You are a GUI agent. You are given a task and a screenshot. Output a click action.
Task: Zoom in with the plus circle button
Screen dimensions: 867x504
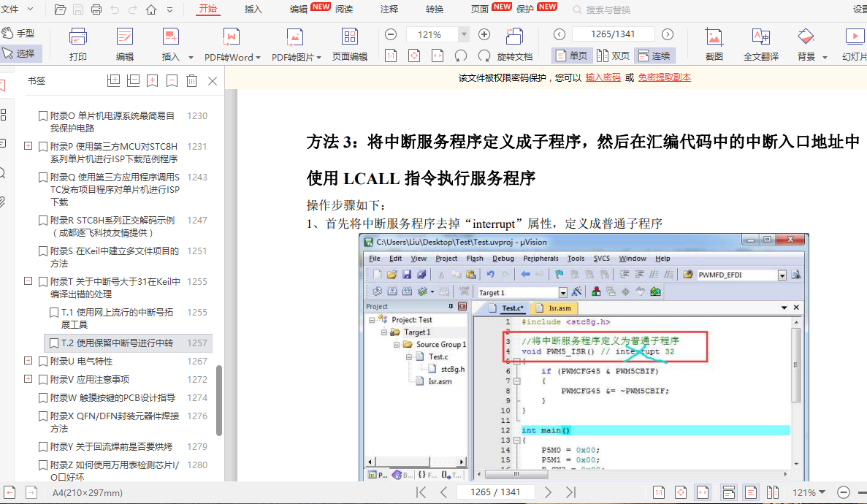(x=484, y=34)
